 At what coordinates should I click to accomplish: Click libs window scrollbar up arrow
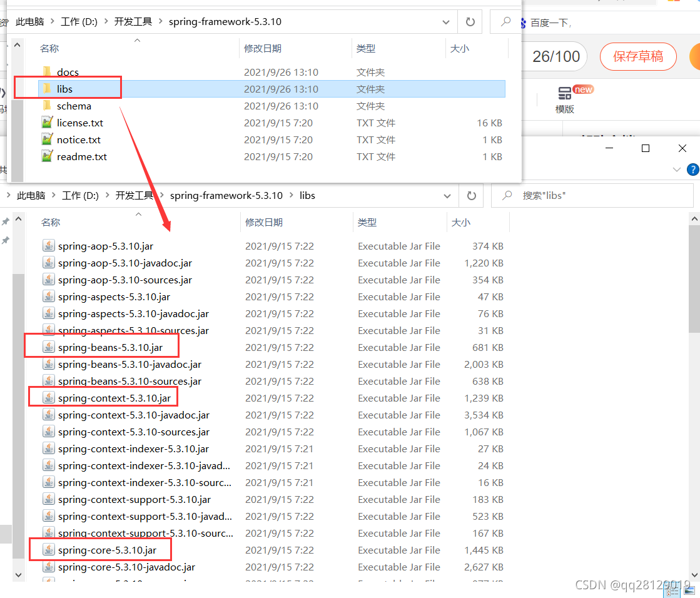(694, 219)
